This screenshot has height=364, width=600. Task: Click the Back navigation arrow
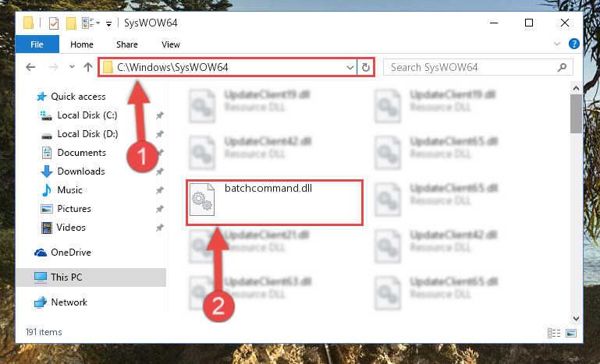click(x=30, y=67)
